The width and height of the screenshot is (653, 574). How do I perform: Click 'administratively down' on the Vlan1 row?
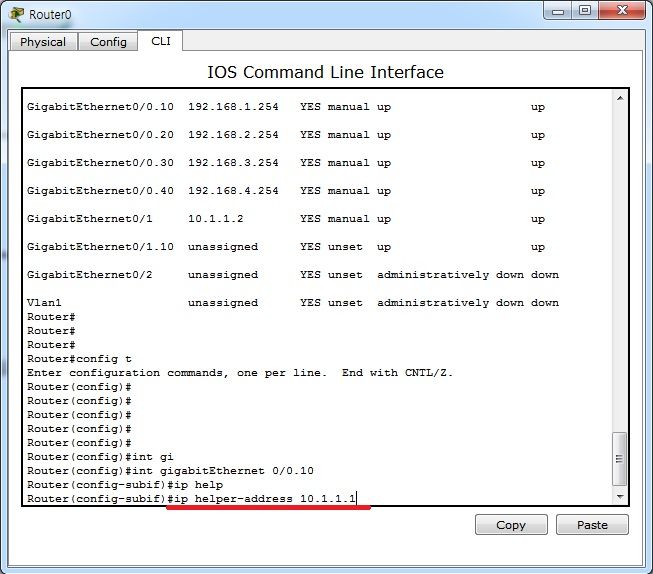450,302
